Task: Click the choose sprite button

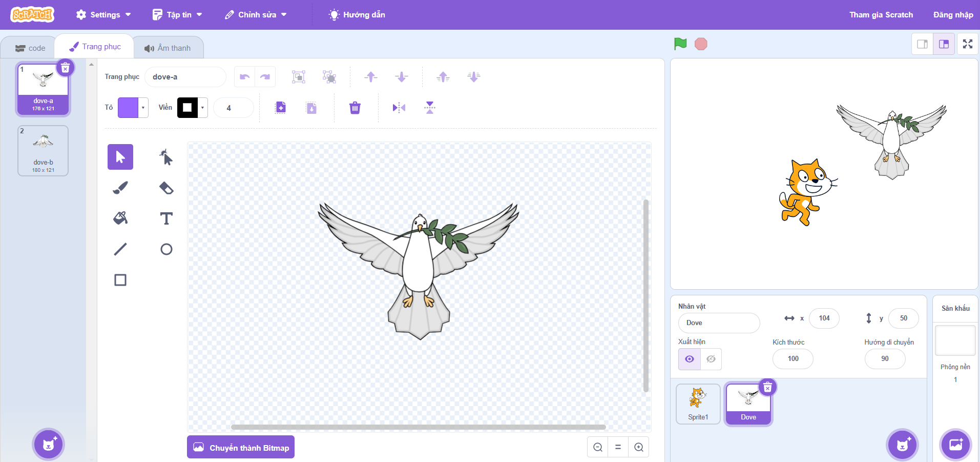Action: click(902, 444)
